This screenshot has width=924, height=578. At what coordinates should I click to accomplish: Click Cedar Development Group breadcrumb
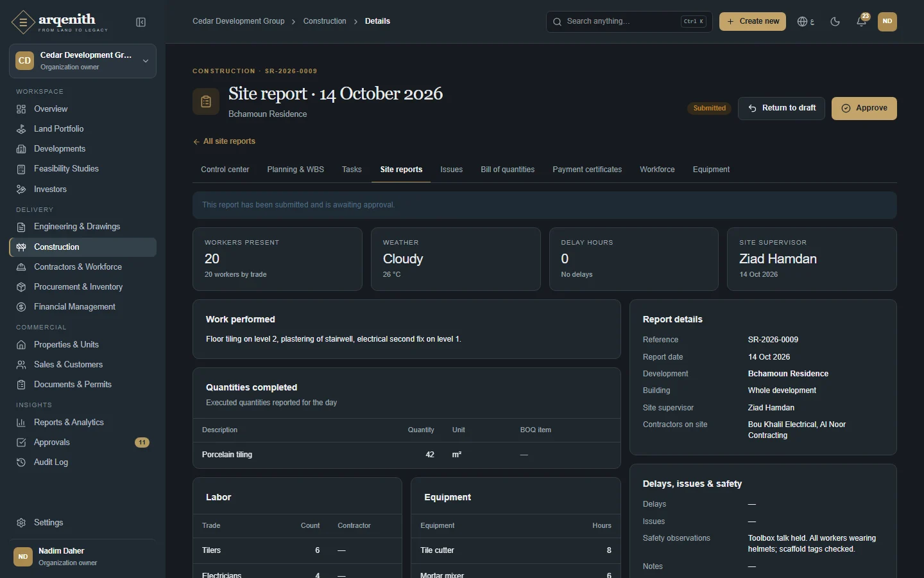(239, 21)
